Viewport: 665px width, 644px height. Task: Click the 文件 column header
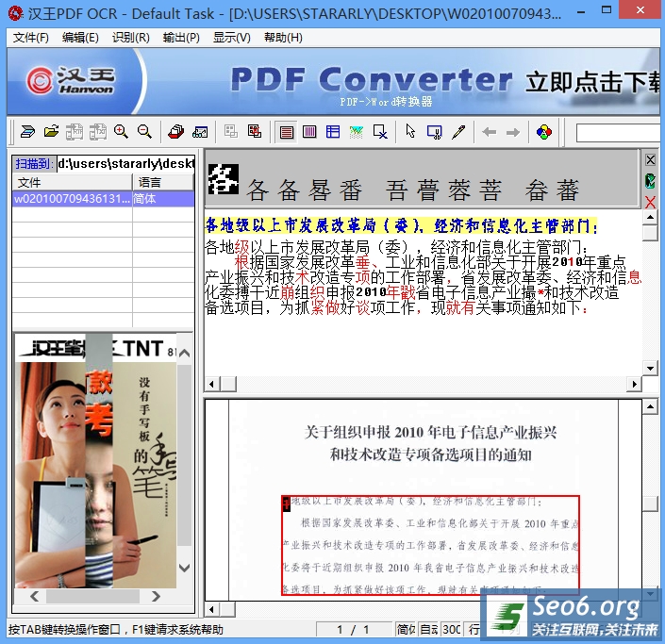[72, 182]
